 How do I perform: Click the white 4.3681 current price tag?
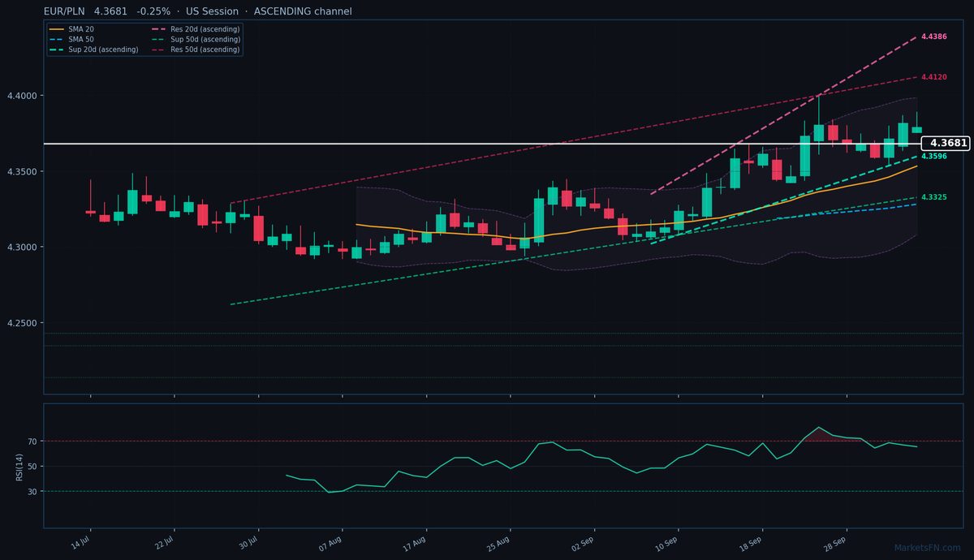point(947,143)
